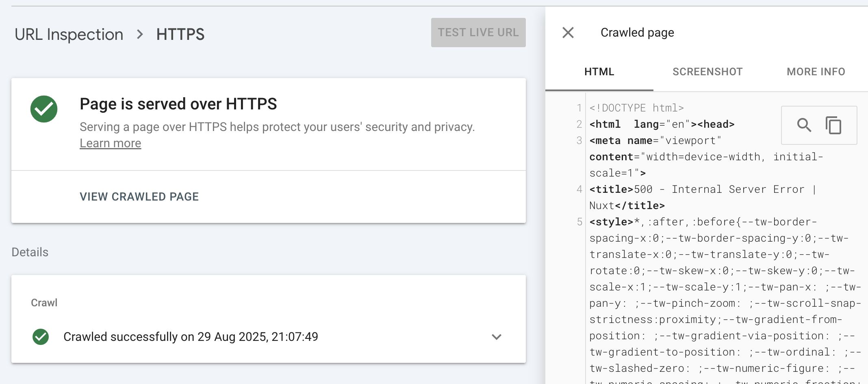This screenshot has height=384, width=868.
Task: Switch to the SCREENSHOT tab
Action: tap(707, 72)
